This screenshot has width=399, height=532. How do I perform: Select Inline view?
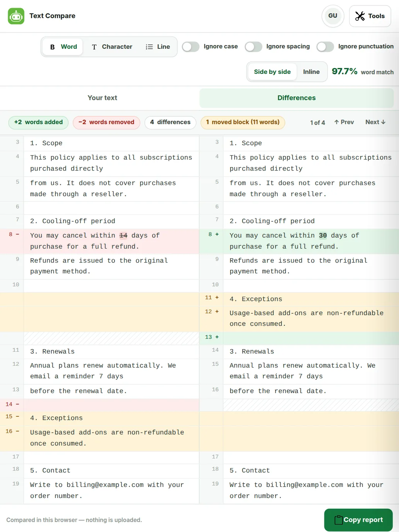pos(311,72)
